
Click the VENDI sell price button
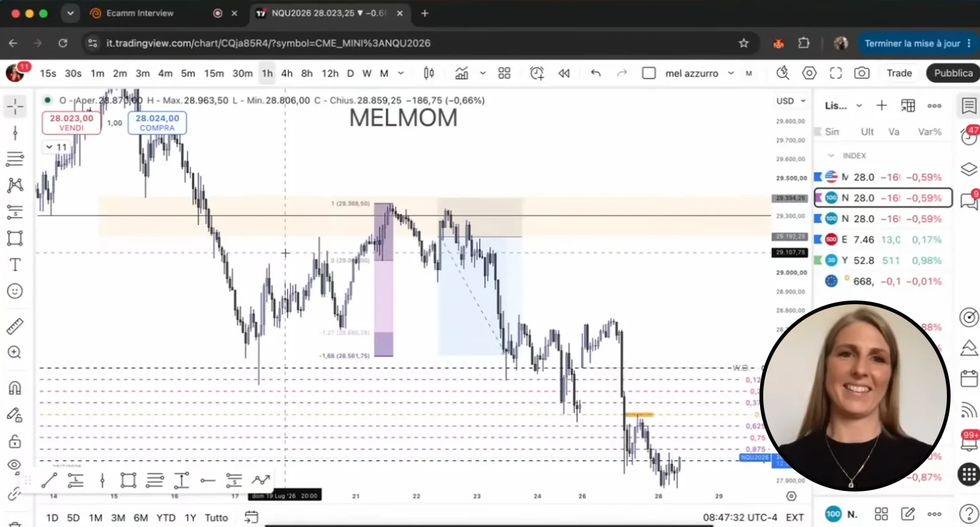(x=72, y=122)
